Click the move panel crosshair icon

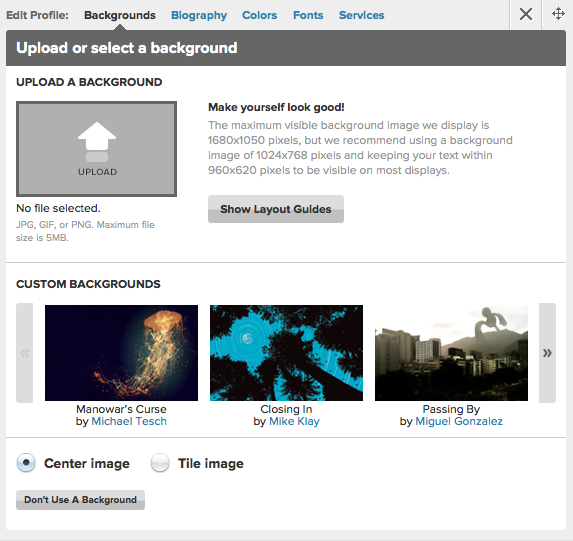(558, 14)
